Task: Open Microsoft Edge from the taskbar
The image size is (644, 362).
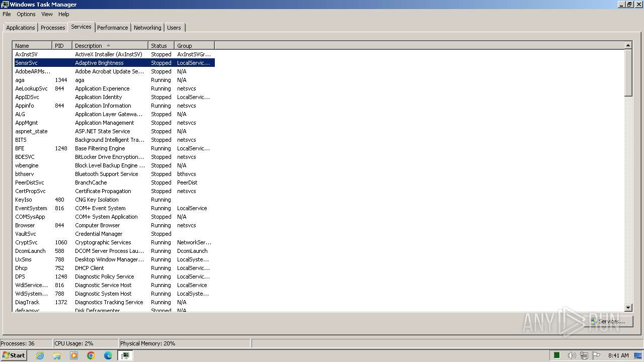Action: point(108,355)
